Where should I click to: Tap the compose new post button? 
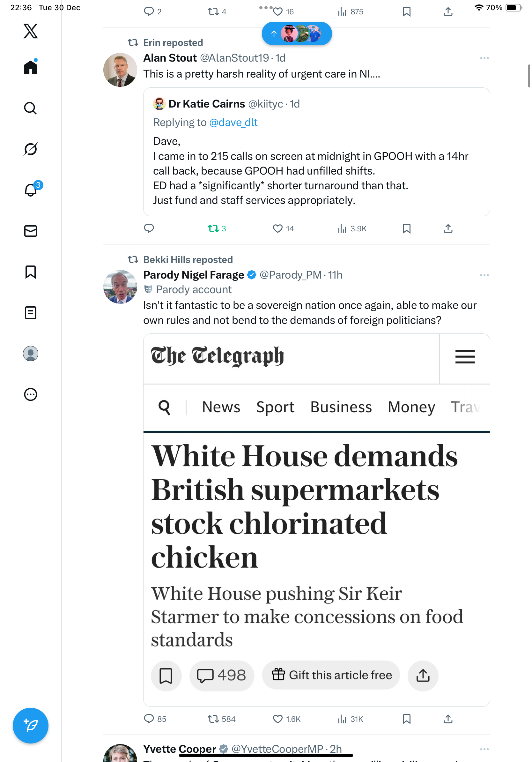[x=31, y=726]
